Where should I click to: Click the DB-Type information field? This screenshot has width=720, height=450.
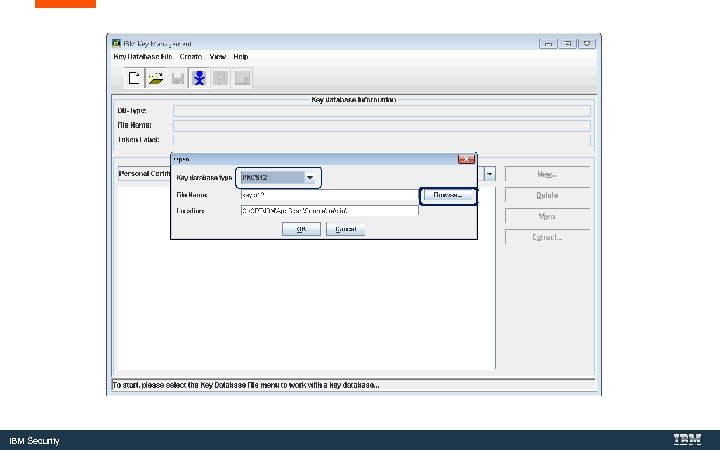tap(382, 111)
